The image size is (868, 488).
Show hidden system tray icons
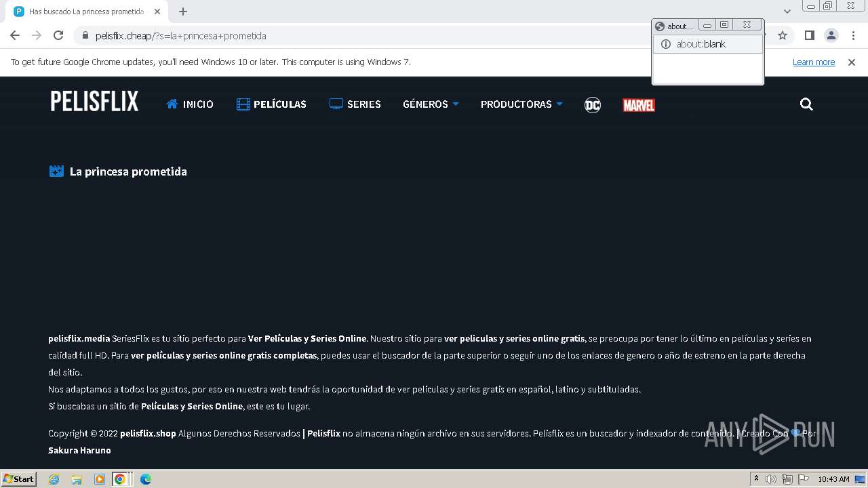756,479
